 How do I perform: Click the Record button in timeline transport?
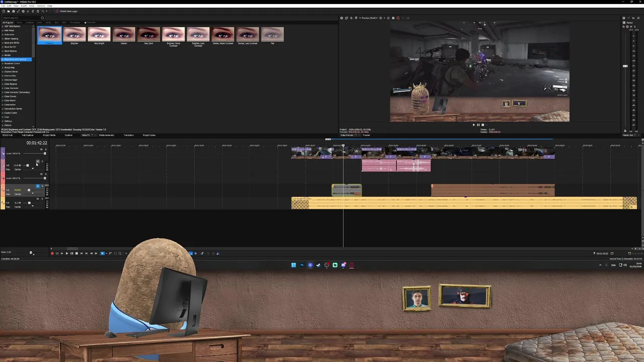(x=52, y=253)
